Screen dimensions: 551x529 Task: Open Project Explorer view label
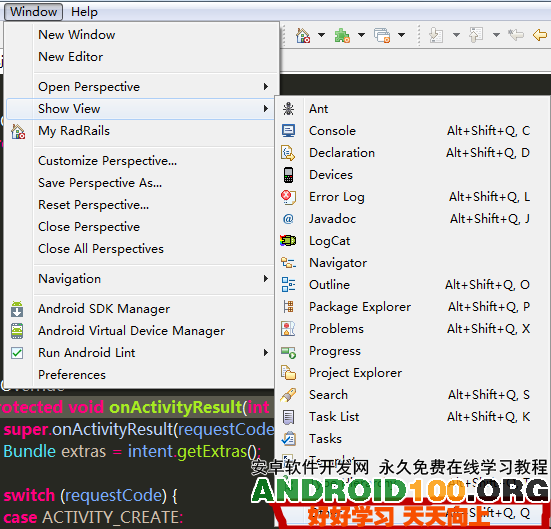coord(355,373)
